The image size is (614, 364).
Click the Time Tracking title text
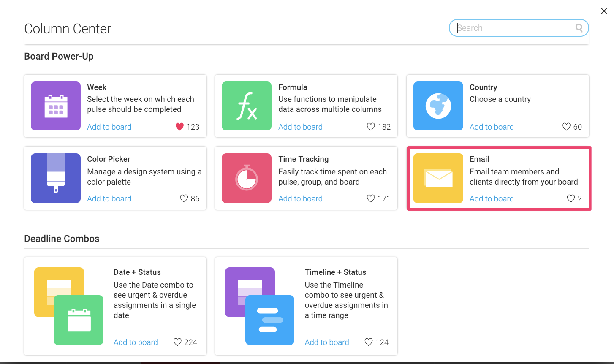303,159
